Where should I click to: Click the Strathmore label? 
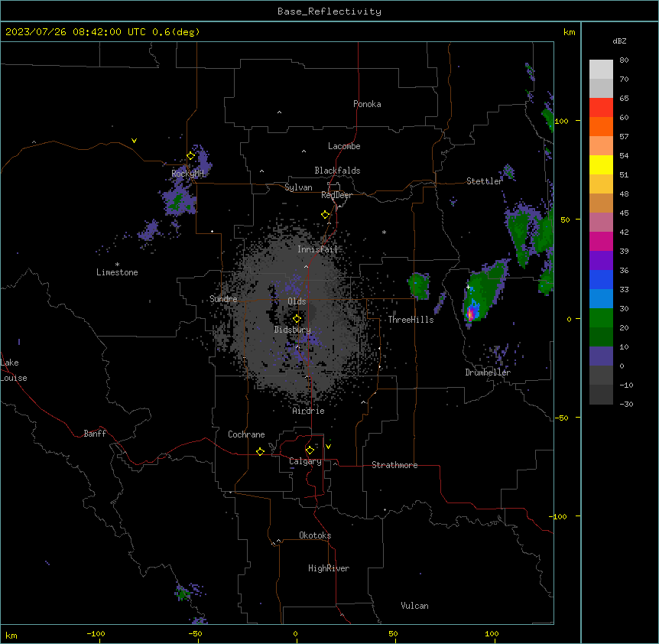coord(394,465)
